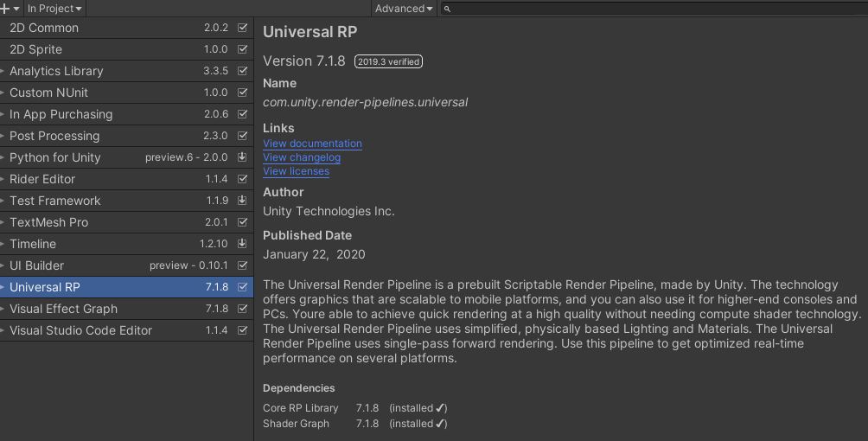This screenshot has height=441, width=868.
Task: Click Core RP Library installed status
Action: click(418, 408)
